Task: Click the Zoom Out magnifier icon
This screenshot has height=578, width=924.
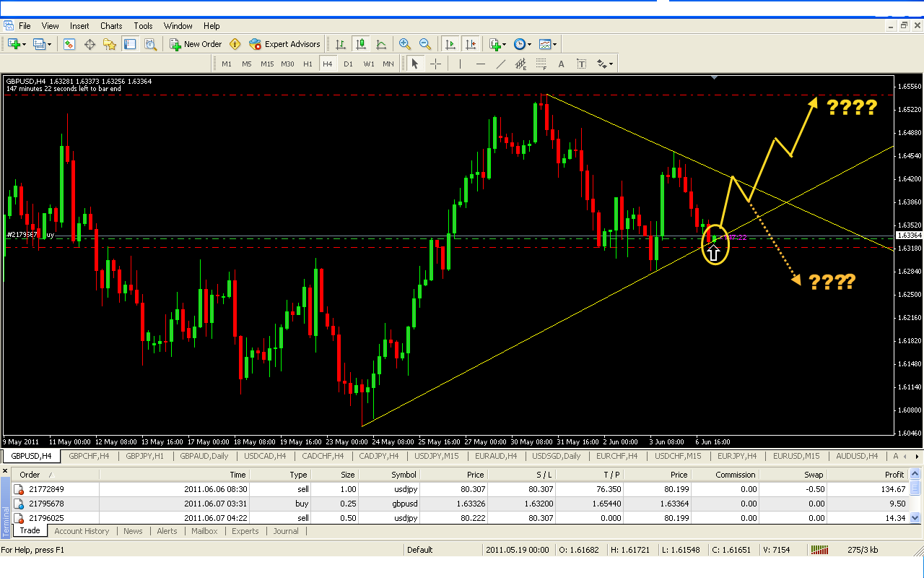Action: coord(425,44)
